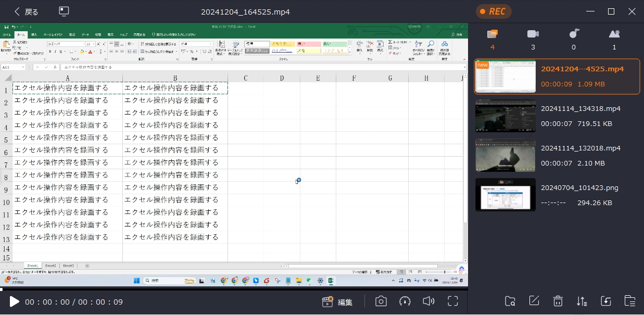
Task: Click the 編集 edit button
Action: point(337,301)
